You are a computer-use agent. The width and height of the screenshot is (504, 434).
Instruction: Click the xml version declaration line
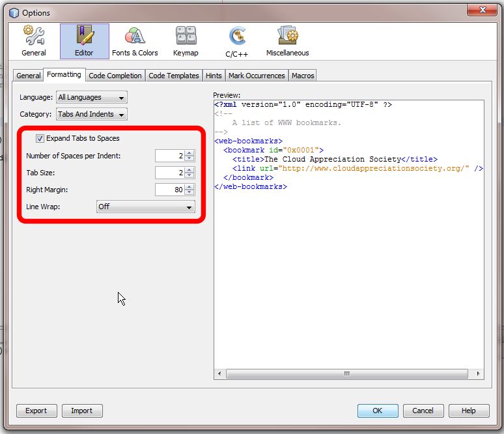click(303, 104)
